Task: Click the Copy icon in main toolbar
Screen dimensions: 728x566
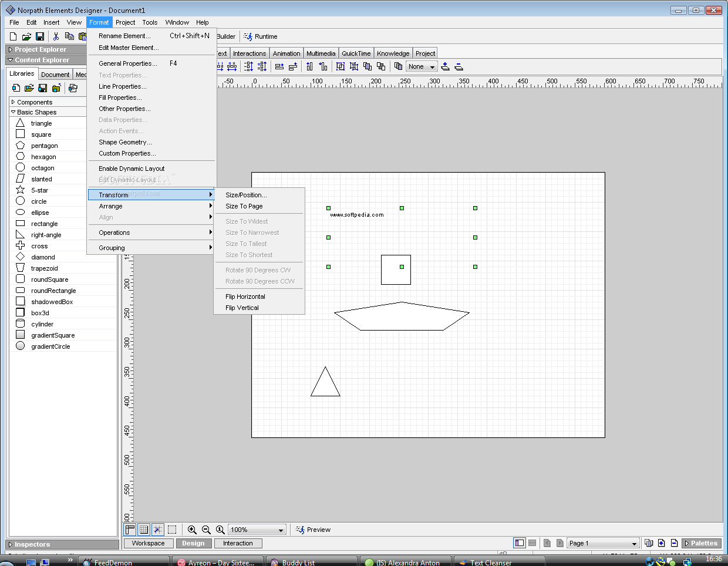Action: point(69,36)
